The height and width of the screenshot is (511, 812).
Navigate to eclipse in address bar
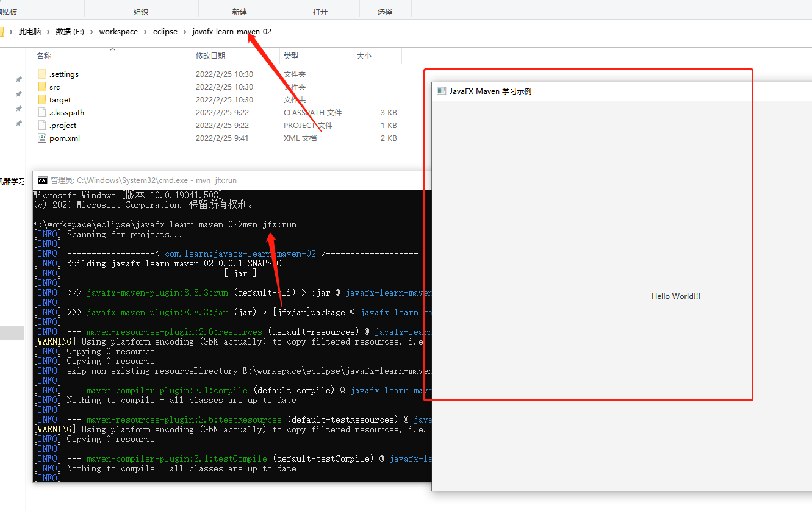point(165,32)
